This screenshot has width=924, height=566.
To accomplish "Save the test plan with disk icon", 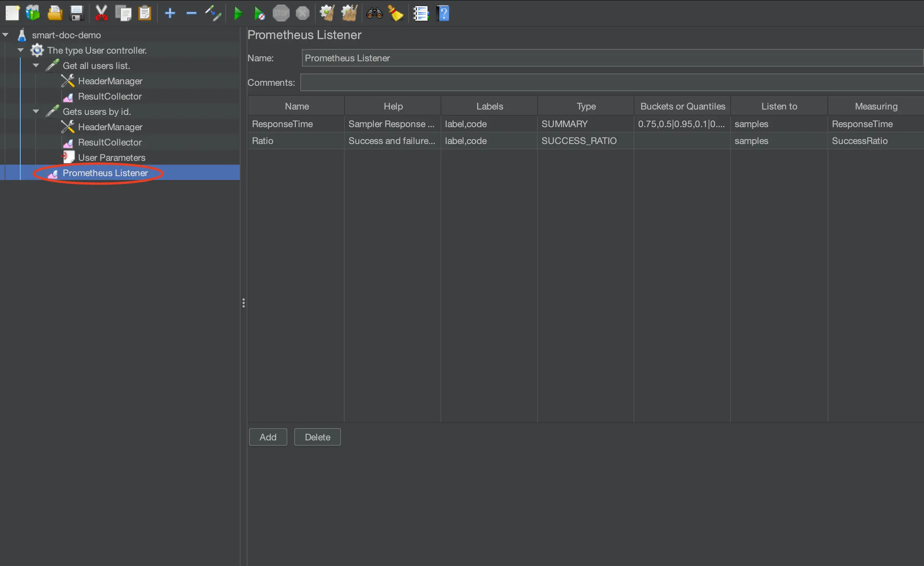I will click(77, 13).
